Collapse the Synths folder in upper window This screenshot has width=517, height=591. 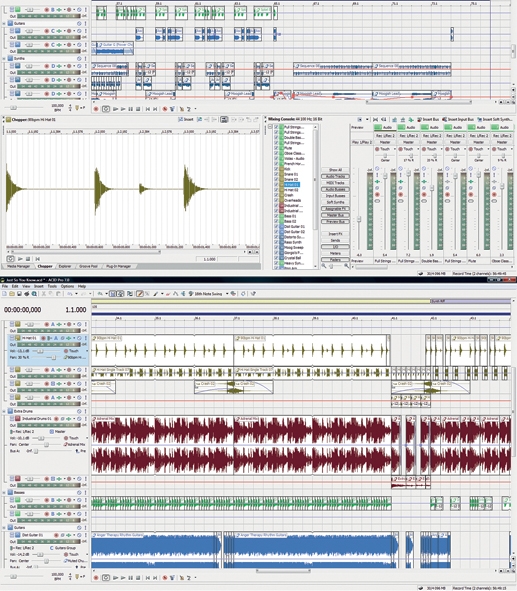coord(5,58)
